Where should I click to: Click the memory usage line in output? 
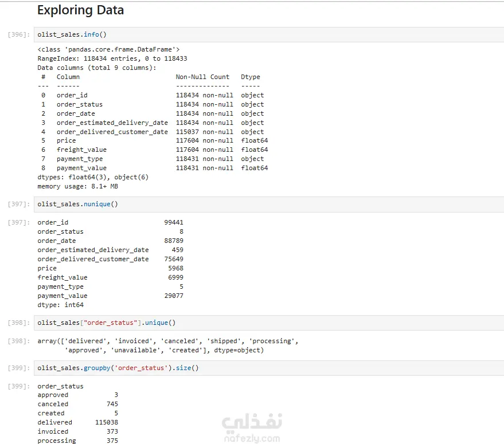78,186
